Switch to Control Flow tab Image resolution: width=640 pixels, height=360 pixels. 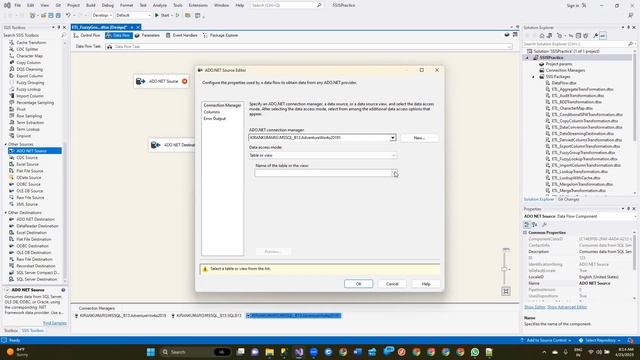coord(87,36)
